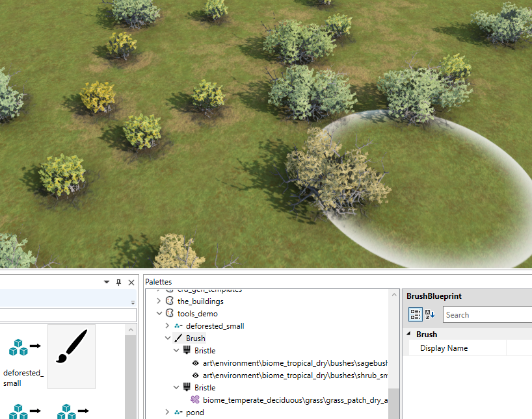
Task: Expand the deforested_small tree node
Action: click(x=167, y=325)
